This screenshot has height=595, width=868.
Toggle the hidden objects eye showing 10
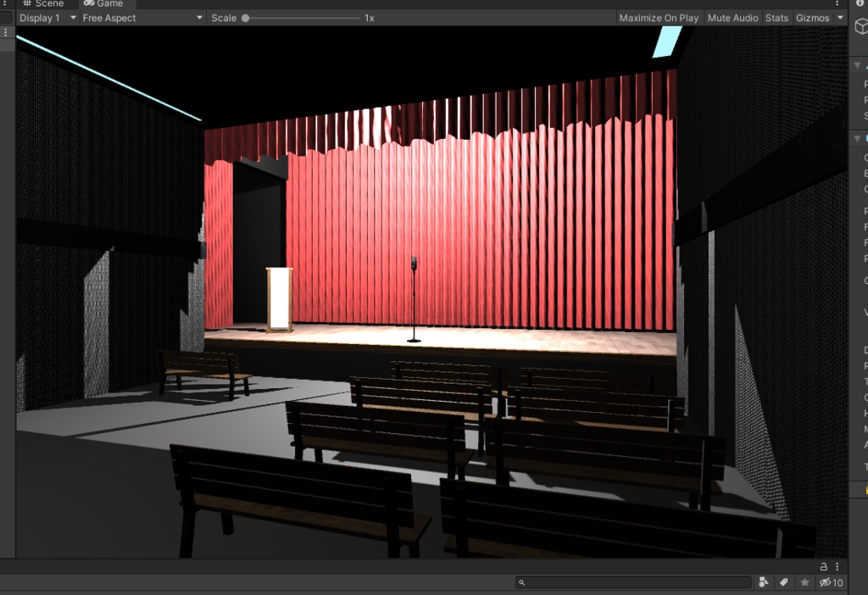tap(826, 582)
